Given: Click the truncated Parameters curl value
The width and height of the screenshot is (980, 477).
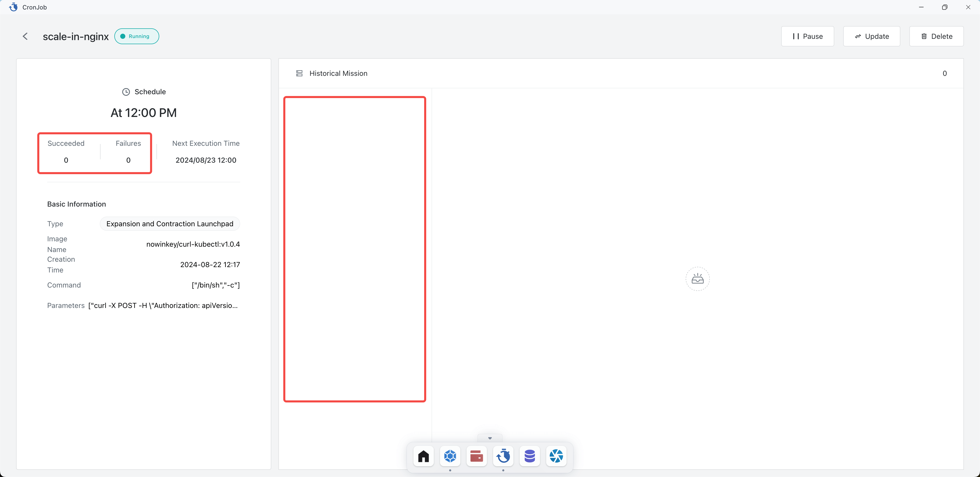Looking at the screenshot, I should tap(163, 306).
